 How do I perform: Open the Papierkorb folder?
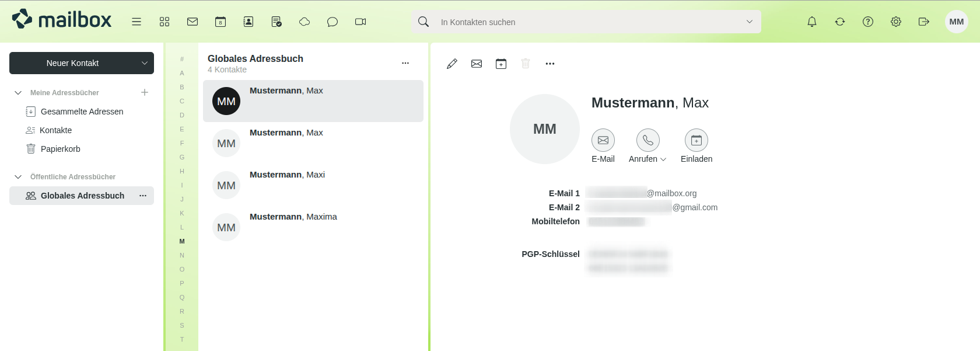point(60,149)
